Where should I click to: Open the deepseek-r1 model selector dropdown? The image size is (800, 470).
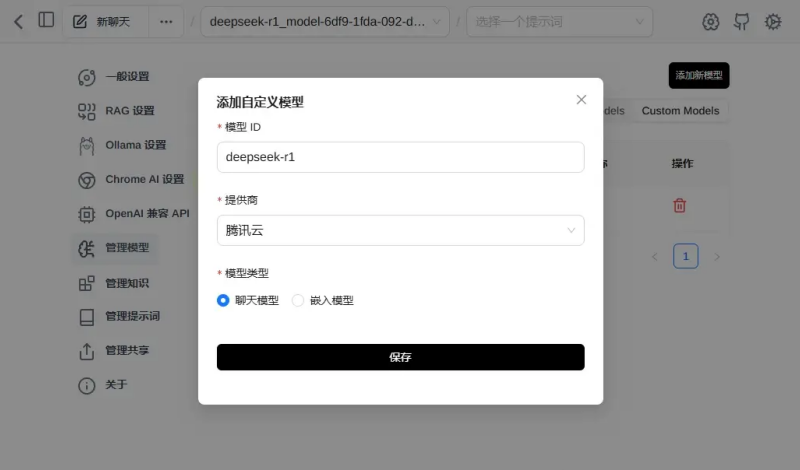(325, 21)
